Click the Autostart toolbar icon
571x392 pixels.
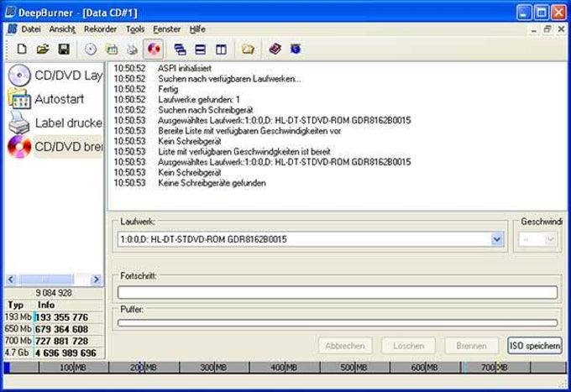coord(112,49)
